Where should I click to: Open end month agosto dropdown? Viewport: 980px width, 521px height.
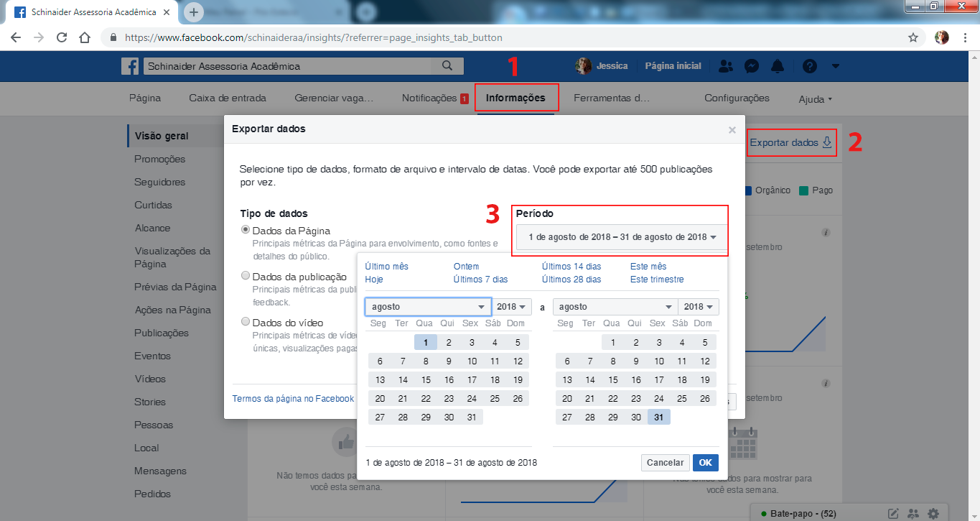pyautogui.click(x=615, y=307)
